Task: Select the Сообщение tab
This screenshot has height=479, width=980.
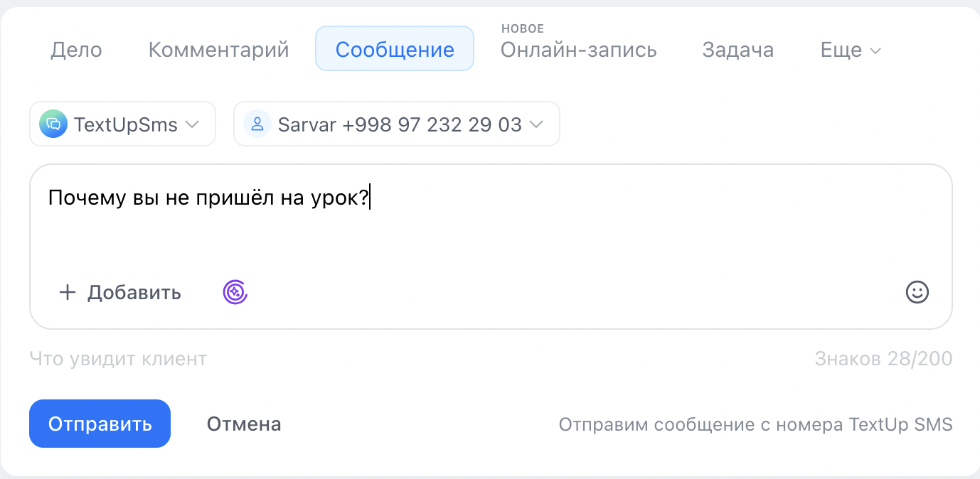Action: [x=395, y=49]
